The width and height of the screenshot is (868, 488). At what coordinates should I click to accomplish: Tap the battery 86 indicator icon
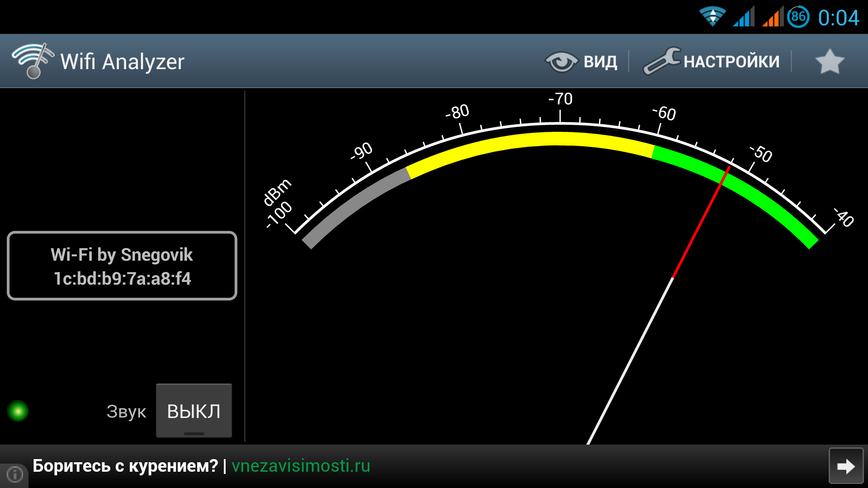[x=798, y=17]
